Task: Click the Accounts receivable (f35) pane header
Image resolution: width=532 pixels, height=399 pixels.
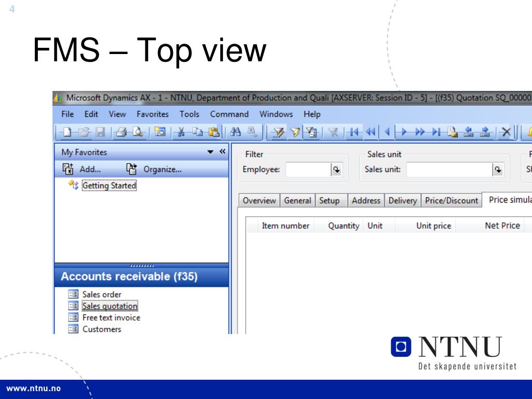Action: tap(141, 276)
